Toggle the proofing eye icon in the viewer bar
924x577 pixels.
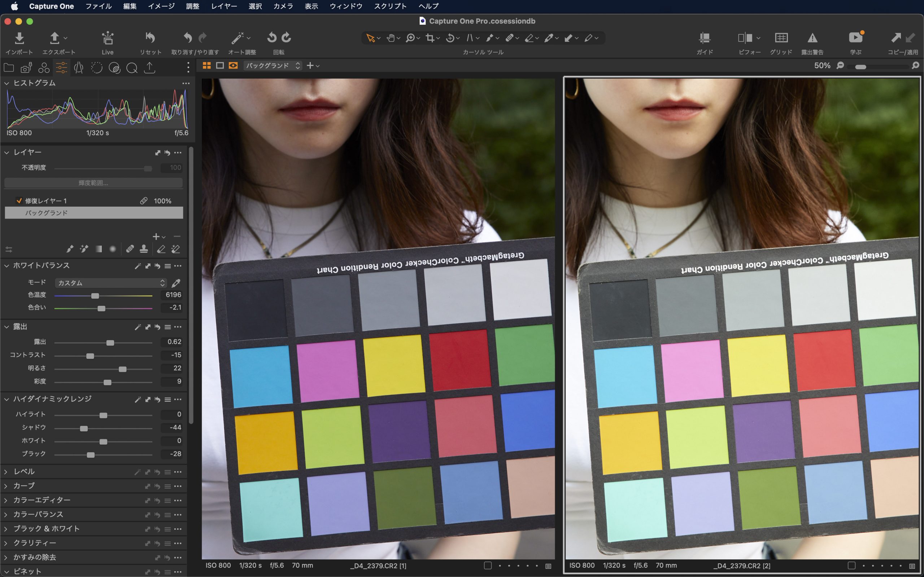point(233,66)
